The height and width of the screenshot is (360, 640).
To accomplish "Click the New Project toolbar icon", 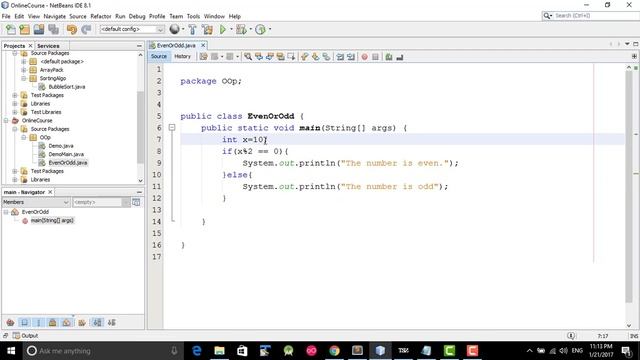I will tap(24, 29).
